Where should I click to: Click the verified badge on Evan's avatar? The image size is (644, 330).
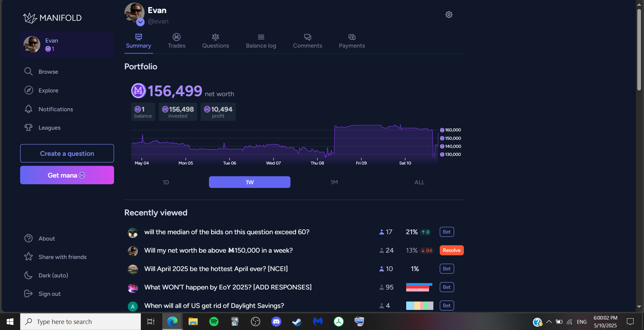pyautogui.click(x=140, y=22)
